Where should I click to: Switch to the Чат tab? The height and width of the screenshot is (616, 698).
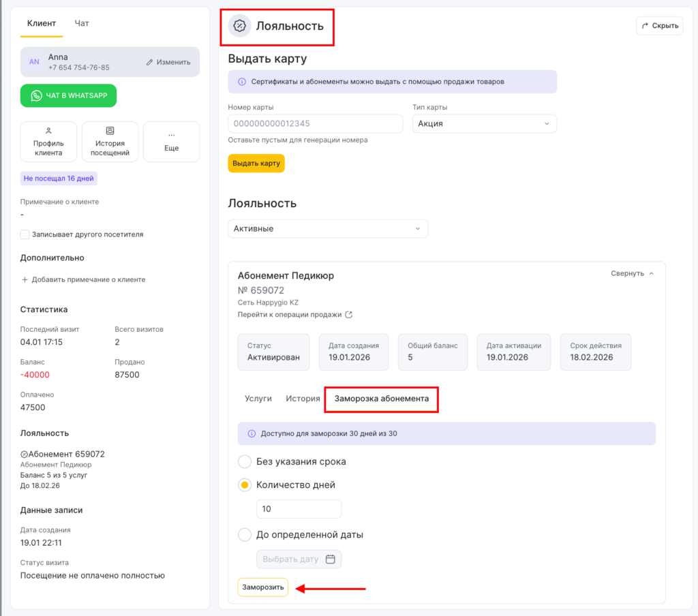click(82, 23)
